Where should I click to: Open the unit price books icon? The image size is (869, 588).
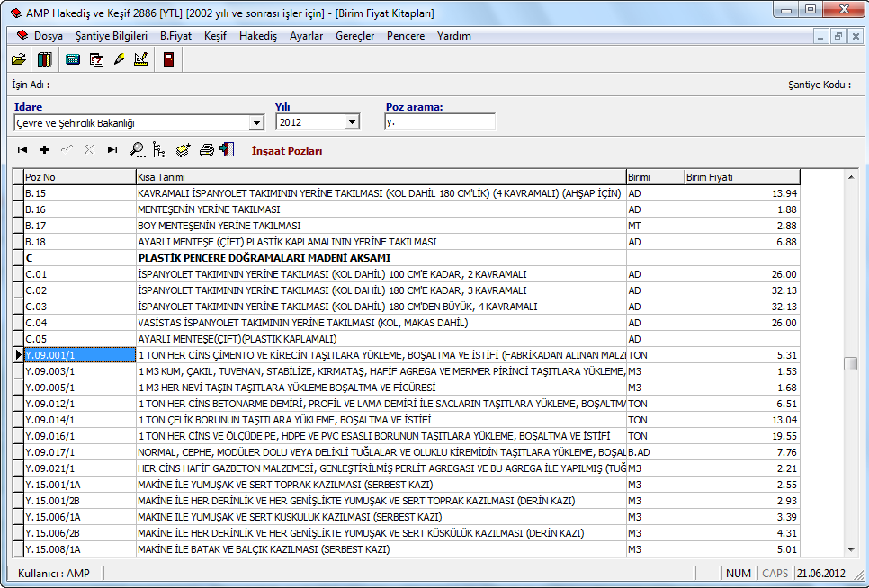click(x=44, y=59)
